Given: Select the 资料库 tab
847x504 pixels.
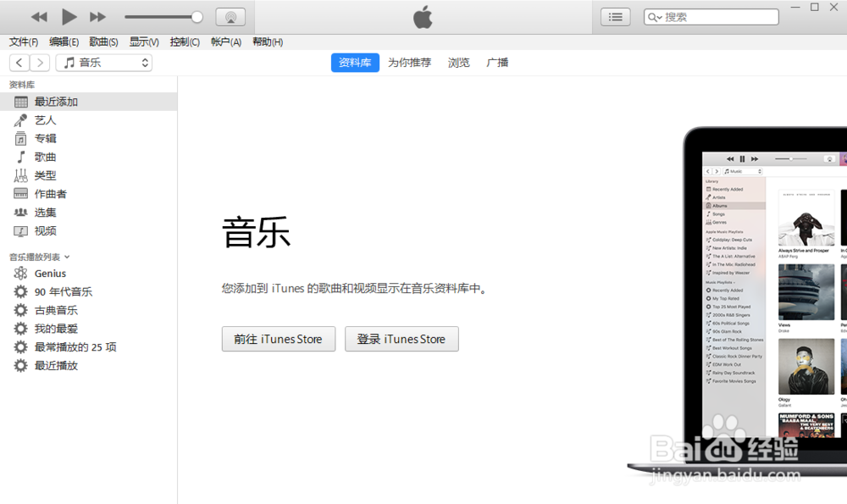Looking at the screenshot, I should pyautogui.click(x=355, y=63).
